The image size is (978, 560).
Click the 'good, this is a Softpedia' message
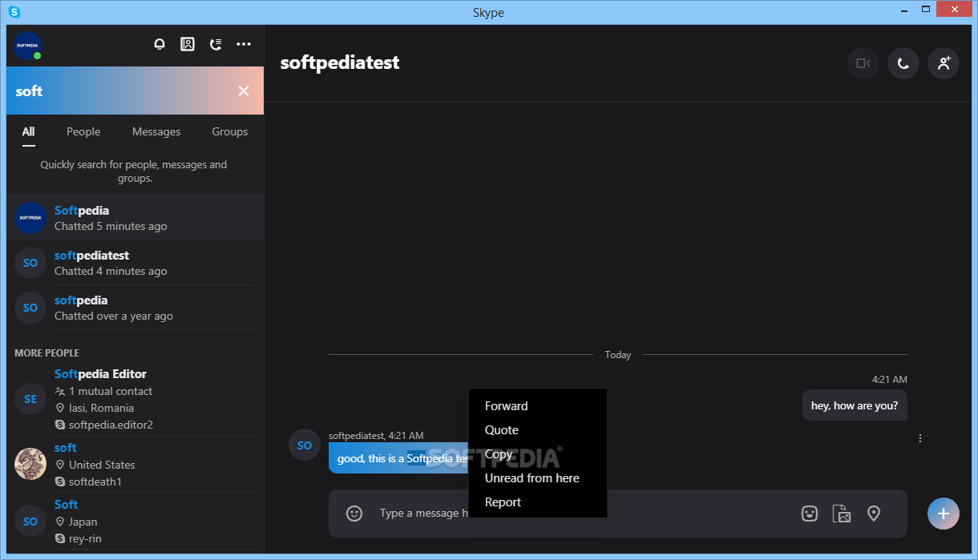[398, 458]
